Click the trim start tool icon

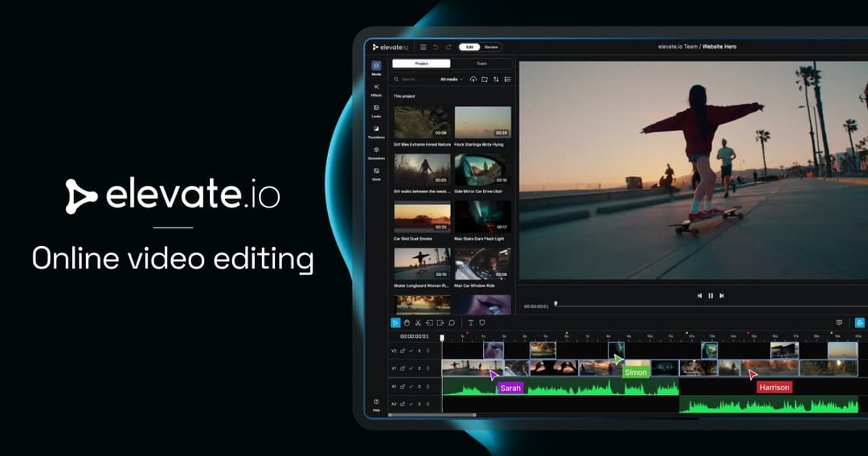point(429,322)
